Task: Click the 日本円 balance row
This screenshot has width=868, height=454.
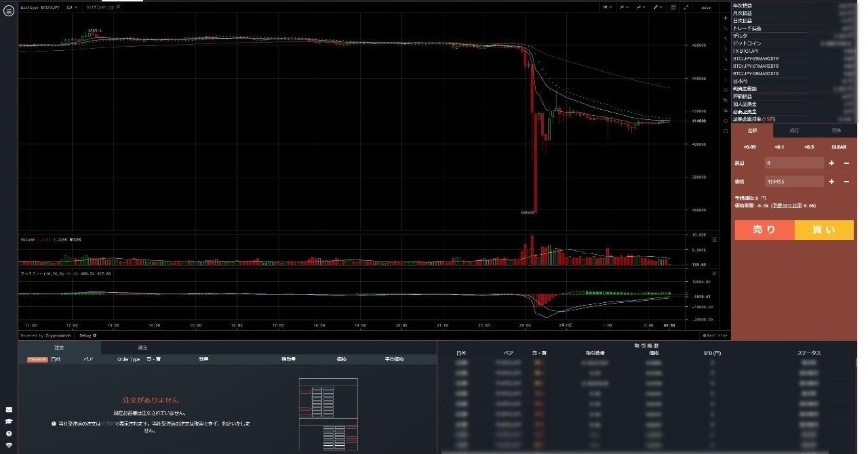Action: click(793, 81)
